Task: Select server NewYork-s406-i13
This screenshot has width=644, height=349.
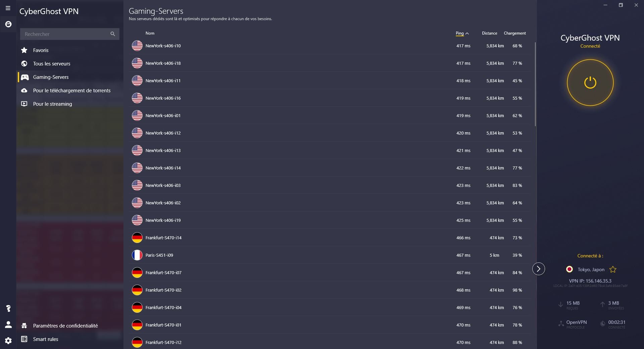Action: coord(330,150)
